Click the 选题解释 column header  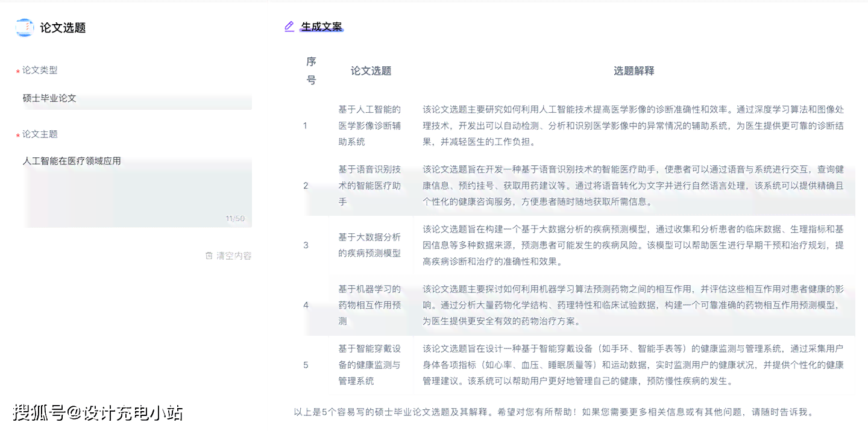pos(634,71)
